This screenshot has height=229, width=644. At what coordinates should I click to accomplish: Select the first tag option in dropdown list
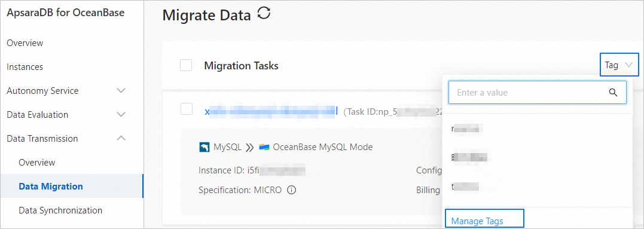coord(537,129)
